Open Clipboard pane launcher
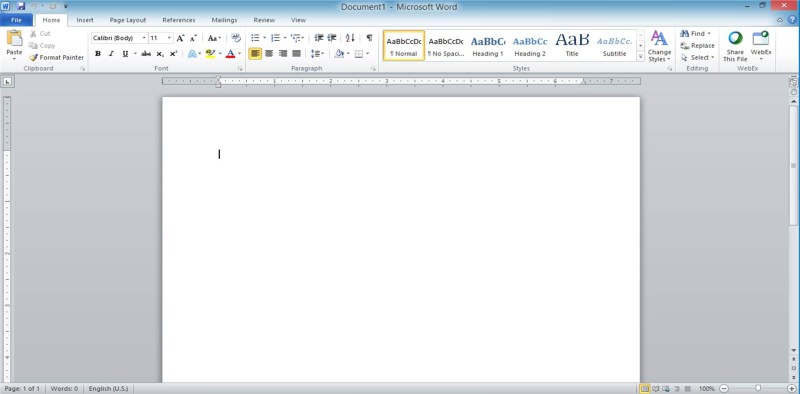 pos(82,68)
